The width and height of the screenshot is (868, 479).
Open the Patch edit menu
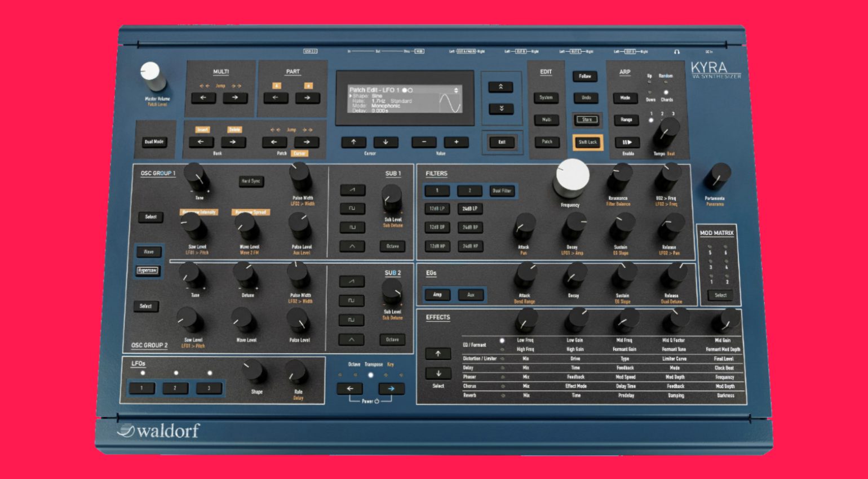coord(547,141)
